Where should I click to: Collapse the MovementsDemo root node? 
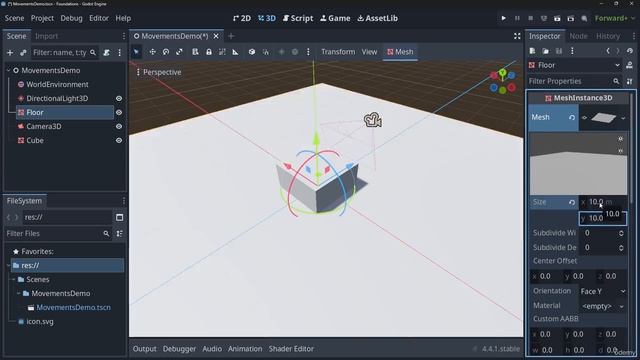click(8, 71)
